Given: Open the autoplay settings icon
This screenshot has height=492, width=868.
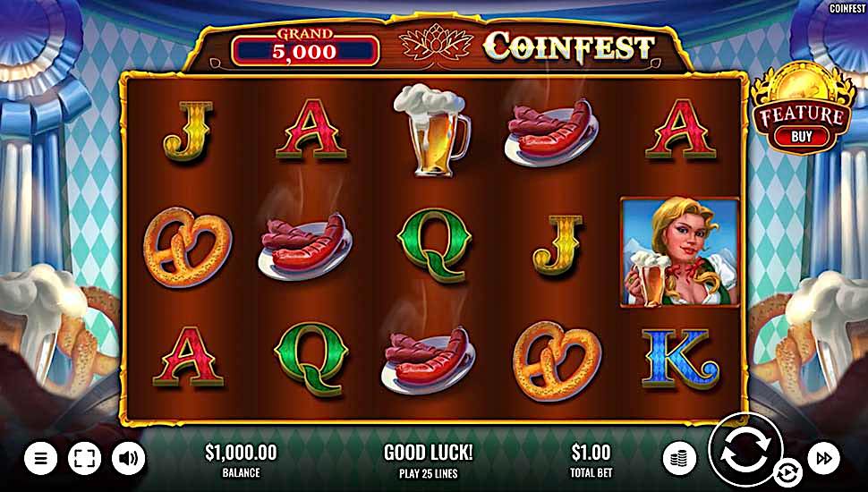Looking at the screenshot, I should (x=786, y=474).
